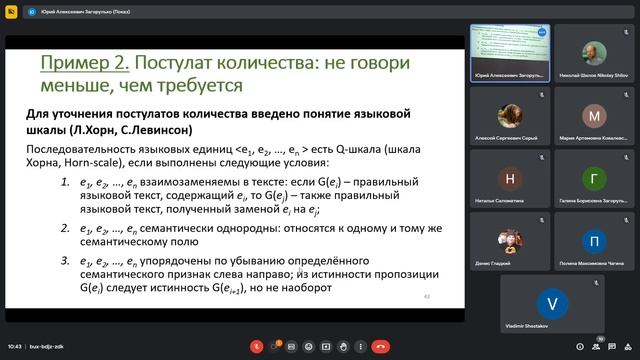Click name label 'Наталья Саломатина'
Image resolution: width=640 pixels, height=360 pixels.
499,201
